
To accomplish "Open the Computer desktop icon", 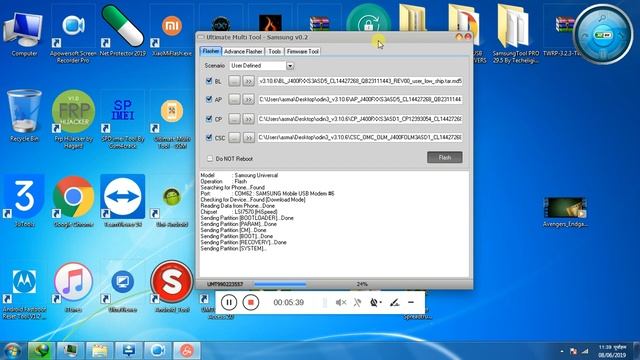I will point(24,34).
